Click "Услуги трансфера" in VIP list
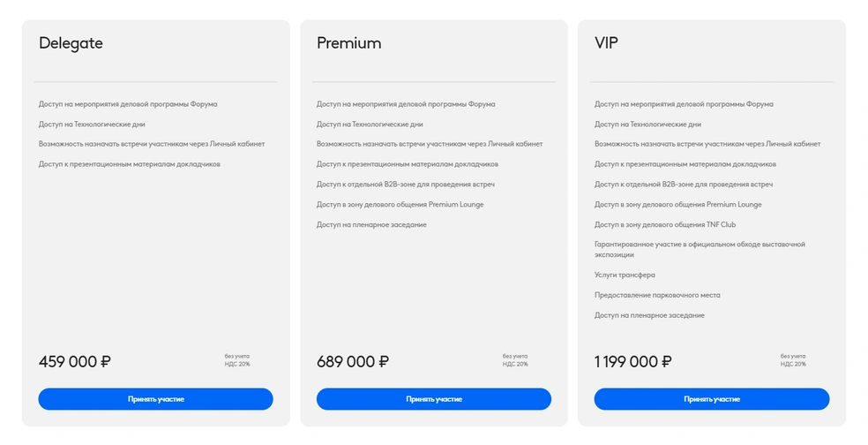This screenshot has width=868, height=445. tap(625, 275)
